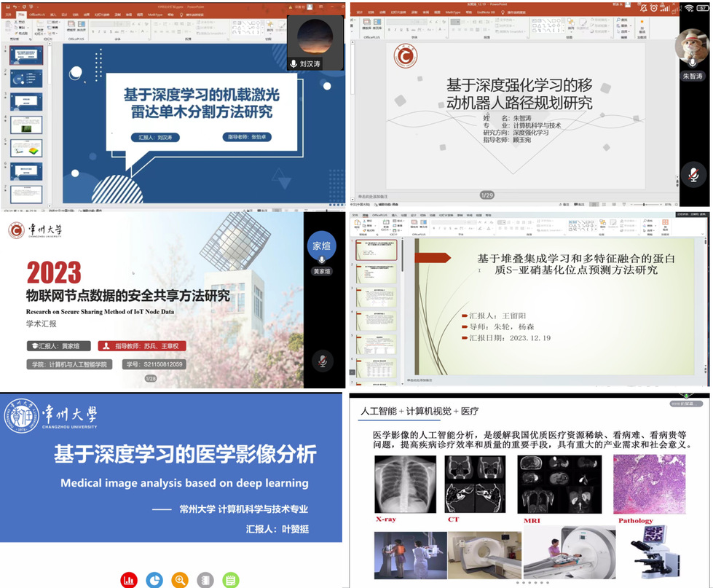Click the red 指导教师：苏兵、王章权 label
This screenshot has width=713, height=588.
pyautogui.click(x=142, y=346)
